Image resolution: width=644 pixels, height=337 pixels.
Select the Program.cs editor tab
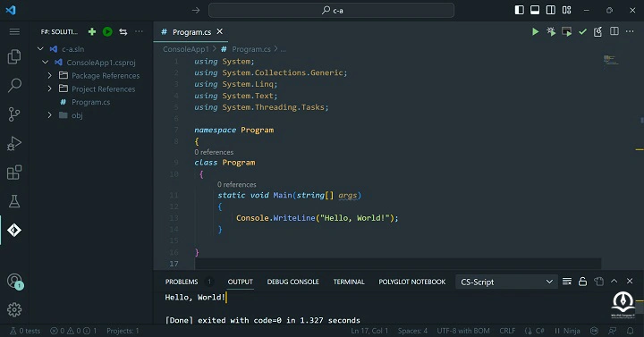[191, 31]
